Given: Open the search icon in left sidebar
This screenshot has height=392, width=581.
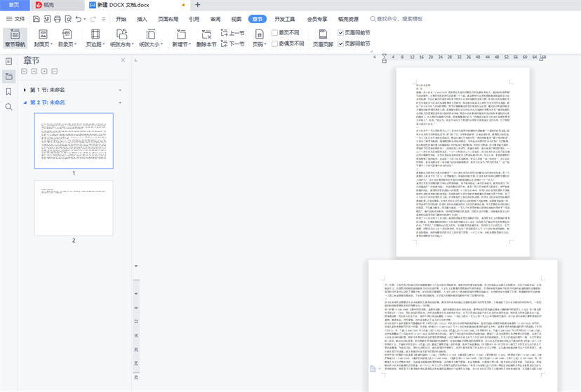Looking at the screenshot, I should click(8, 107).
